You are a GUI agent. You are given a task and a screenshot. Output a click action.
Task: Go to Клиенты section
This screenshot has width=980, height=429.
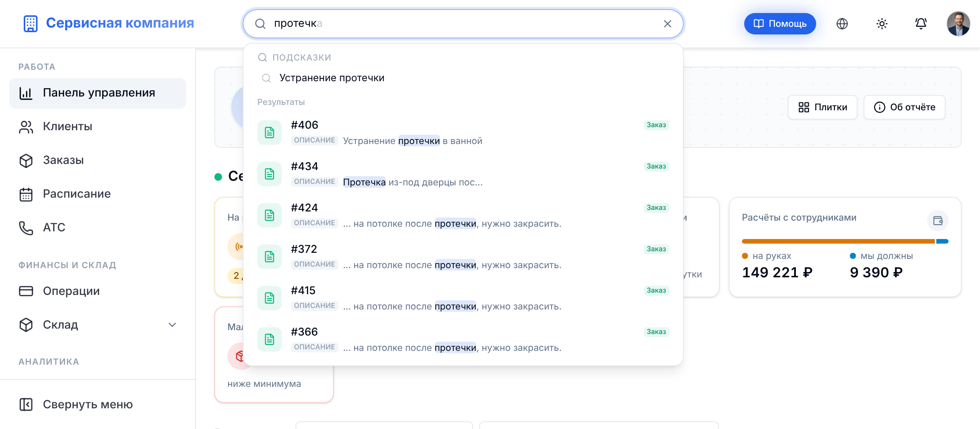click(x=98, y=127)
